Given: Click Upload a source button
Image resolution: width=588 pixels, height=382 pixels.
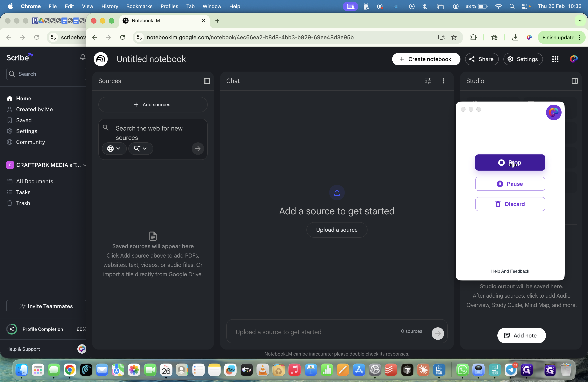Looking at the screenshot, I should point(337,230).
